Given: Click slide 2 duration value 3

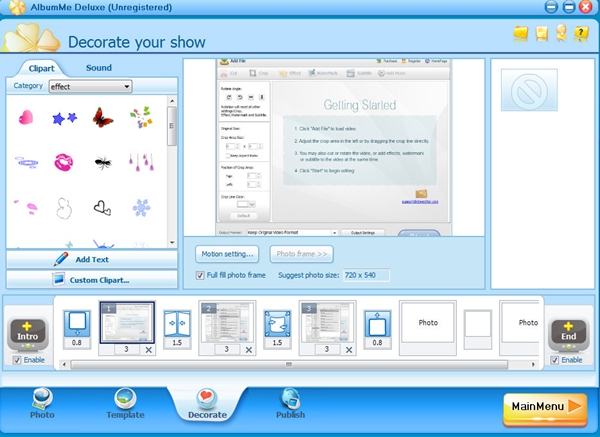Looking at the screenshot, I should [x=227, y=349].
